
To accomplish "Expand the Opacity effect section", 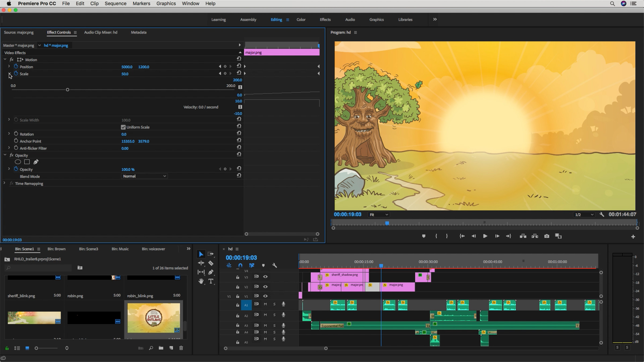I will click(x=5, y=155).
